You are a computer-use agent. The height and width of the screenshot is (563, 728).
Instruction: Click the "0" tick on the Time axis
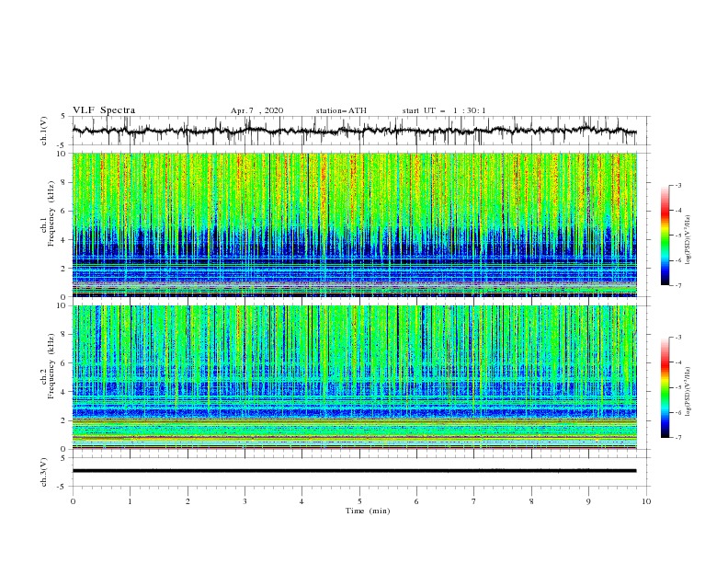tap(73, 501)
